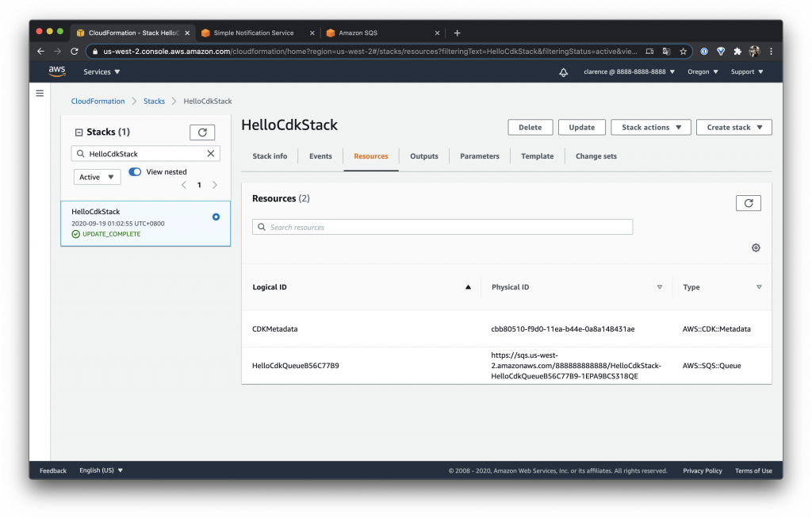
Task: Focus the Search resources field
Action: [442, 227]
